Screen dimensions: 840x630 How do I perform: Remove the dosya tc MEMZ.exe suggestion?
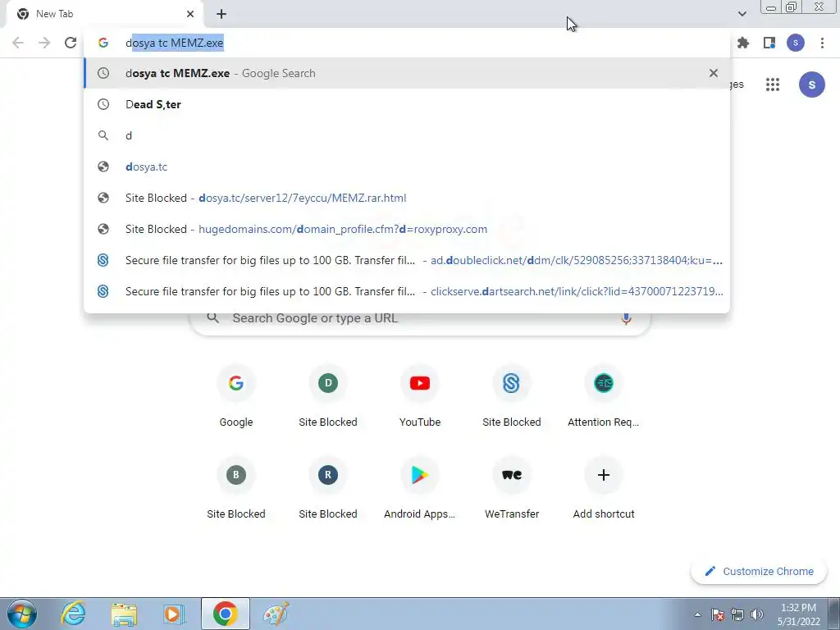pyautogui.click(x=713, y=73)
